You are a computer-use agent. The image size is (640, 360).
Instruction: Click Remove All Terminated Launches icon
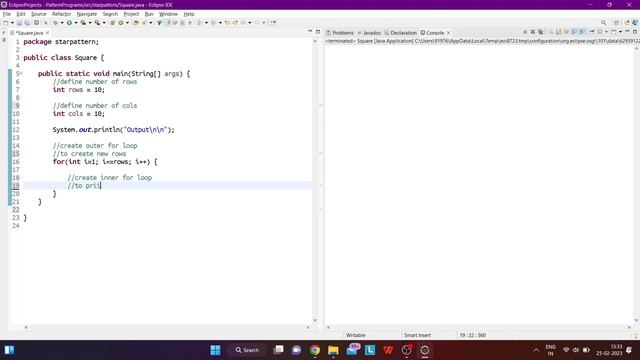click(540, 32)
